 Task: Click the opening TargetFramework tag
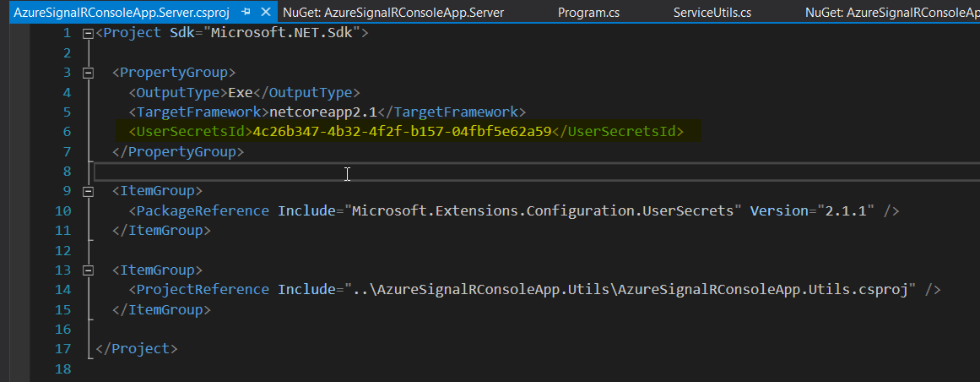[198, 112]
